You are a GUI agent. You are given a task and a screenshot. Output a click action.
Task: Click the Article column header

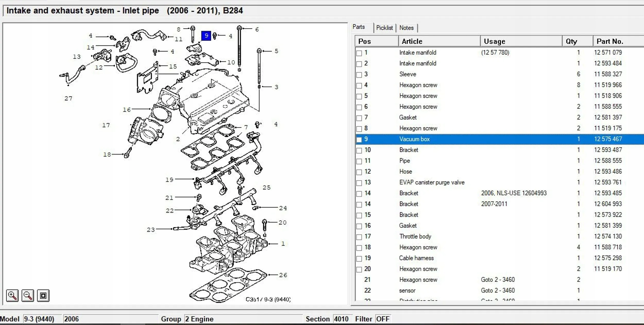click(x=412, y=41)
